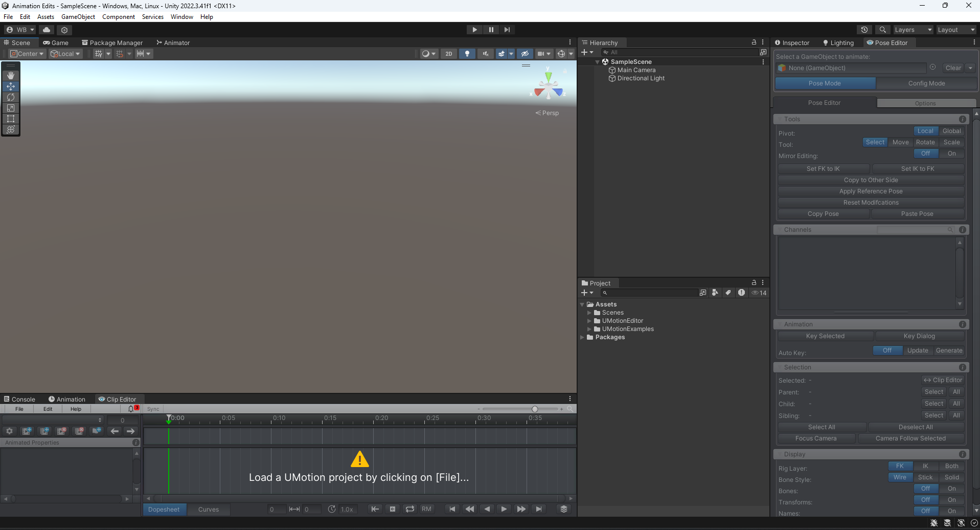Play clip forward in Clip Editor
The height and width of the screenshot is (530, 980).
tap(504, 509)
